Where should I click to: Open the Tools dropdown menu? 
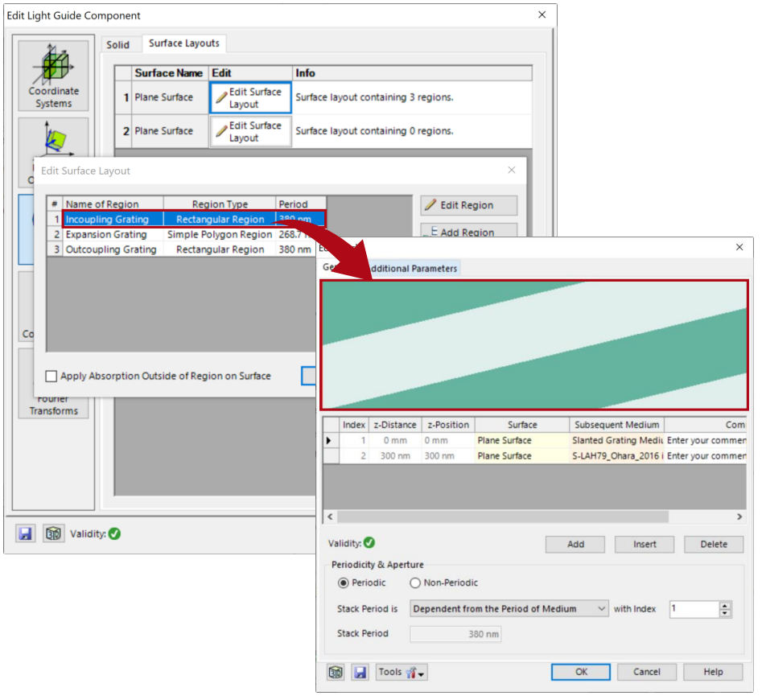402,672
